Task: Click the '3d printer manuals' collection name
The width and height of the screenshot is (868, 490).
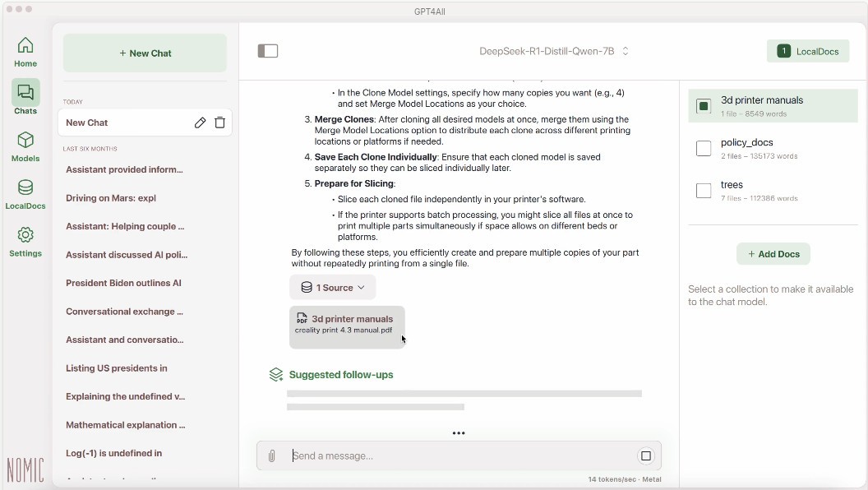Action: [x=762, y=100]
